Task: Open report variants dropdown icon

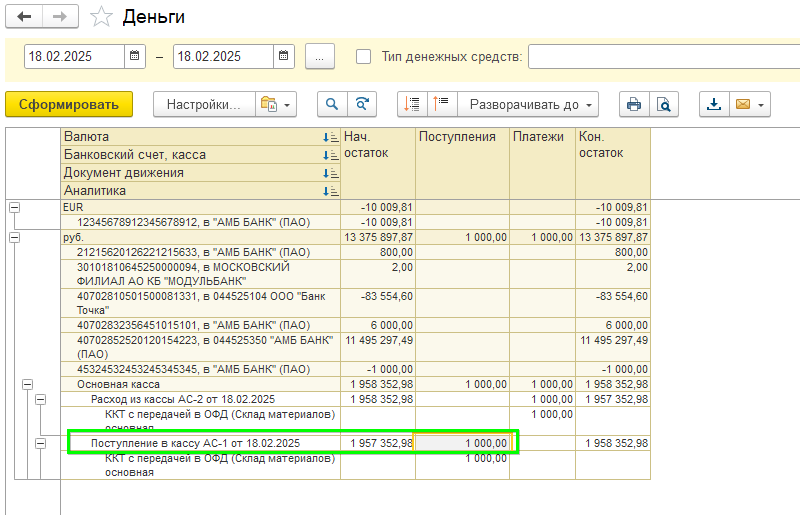Action: point(276,105)
